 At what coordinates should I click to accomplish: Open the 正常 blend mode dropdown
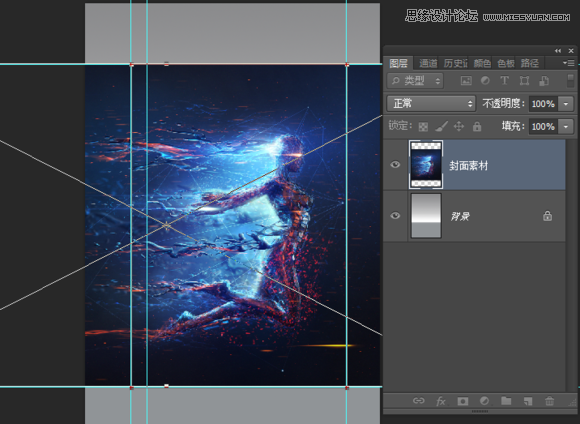(x=431, y=104)
